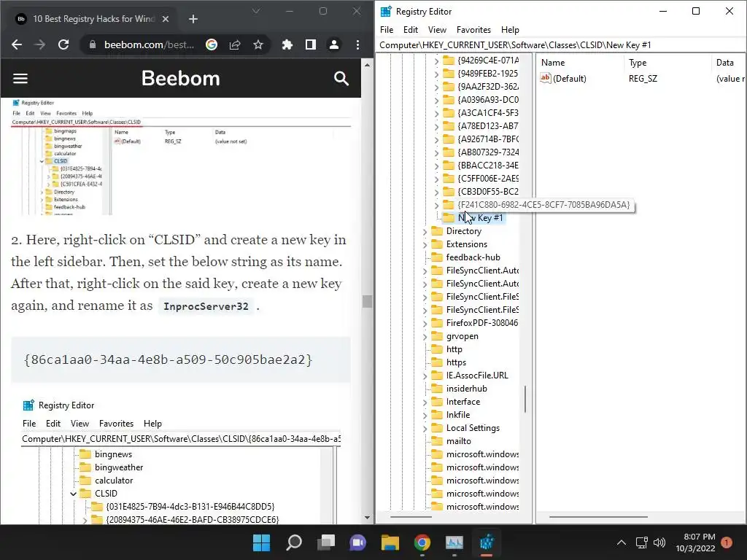
Task: Open Registry Editor Favorites menu
Action: click(473, 29)
